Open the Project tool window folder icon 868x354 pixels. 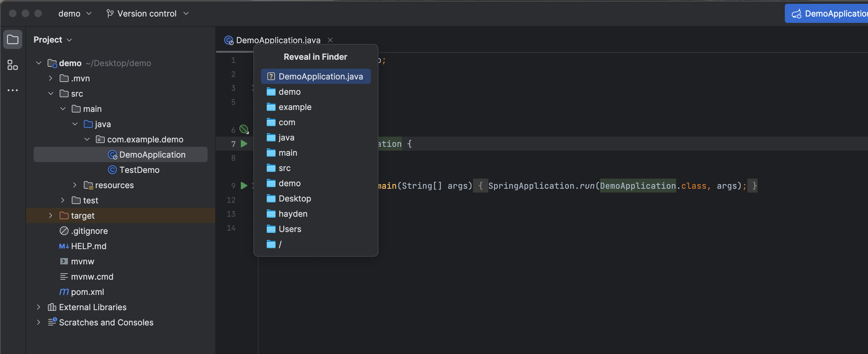tap(12, 39)
